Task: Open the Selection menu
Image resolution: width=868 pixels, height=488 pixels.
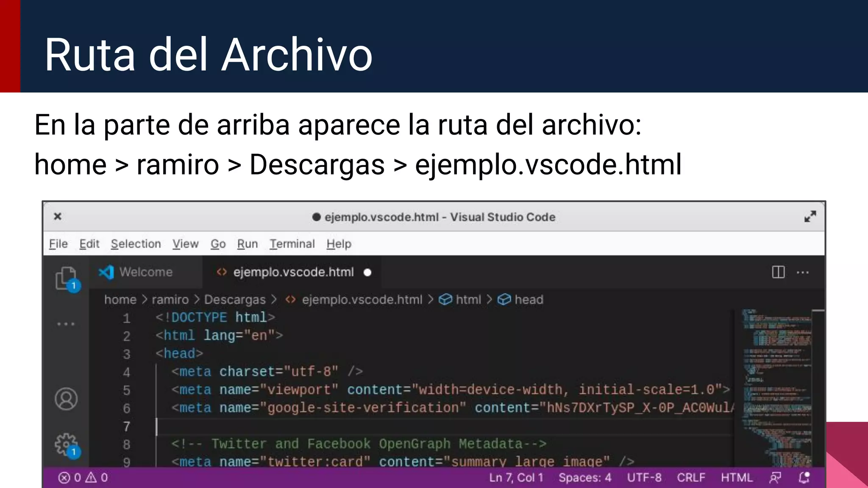Action: coord(136,244)
